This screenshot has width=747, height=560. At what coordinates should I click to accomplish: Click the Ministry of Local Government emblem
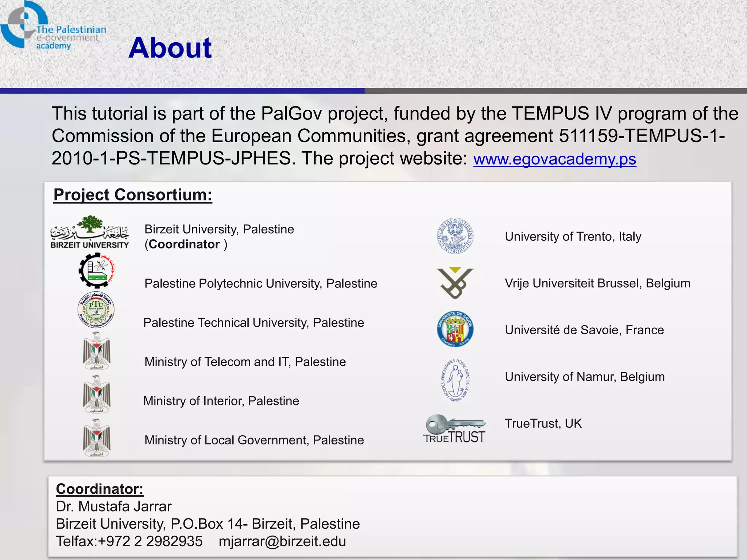click(x=96, y=437)
